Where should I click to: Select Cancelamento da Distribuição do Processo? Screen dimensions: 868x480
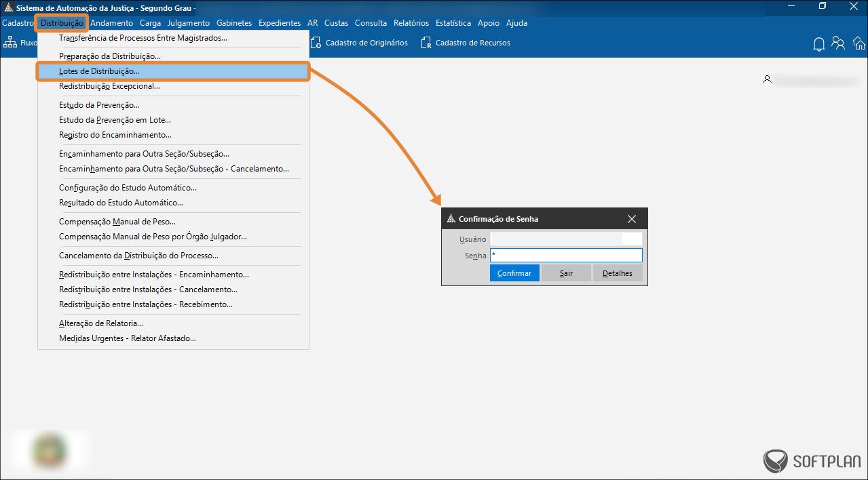[138, 256]
